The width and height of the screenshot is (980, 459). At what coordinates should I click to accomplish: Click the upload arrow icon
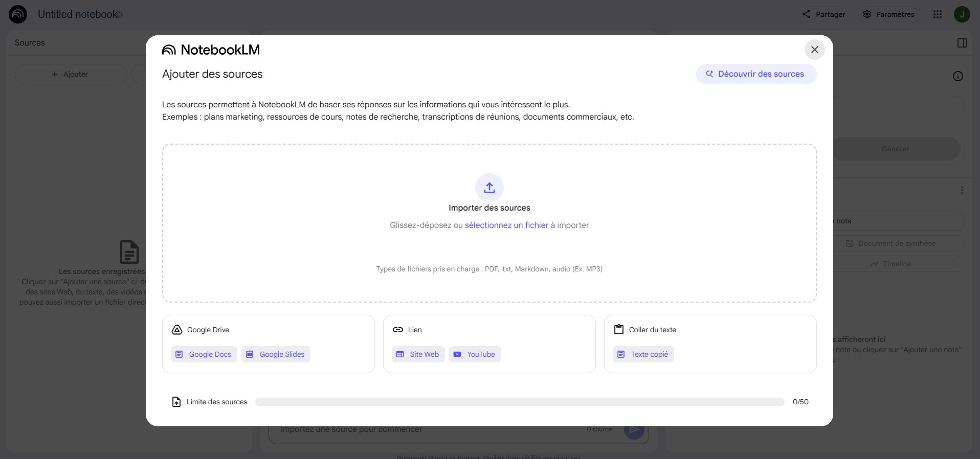coord(489,188)
